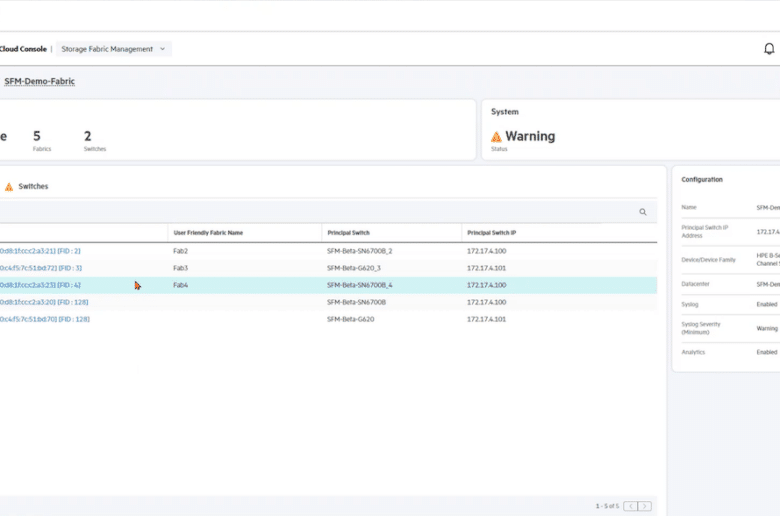This screenshot has height=516, width=780.
Task: Click IP 172.17.4.100 in Fab4 row
Action: 486,285
